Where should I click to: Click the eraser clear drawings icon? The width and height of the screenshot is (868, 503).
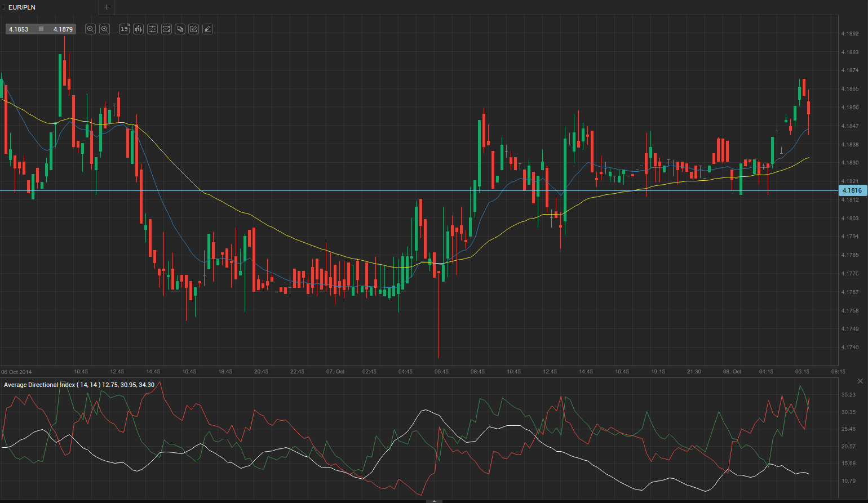tap(207, 29)
